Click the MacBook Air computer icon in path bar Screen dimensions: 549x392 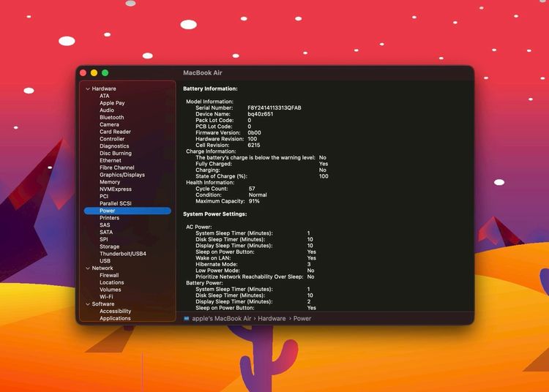[187, 319]
